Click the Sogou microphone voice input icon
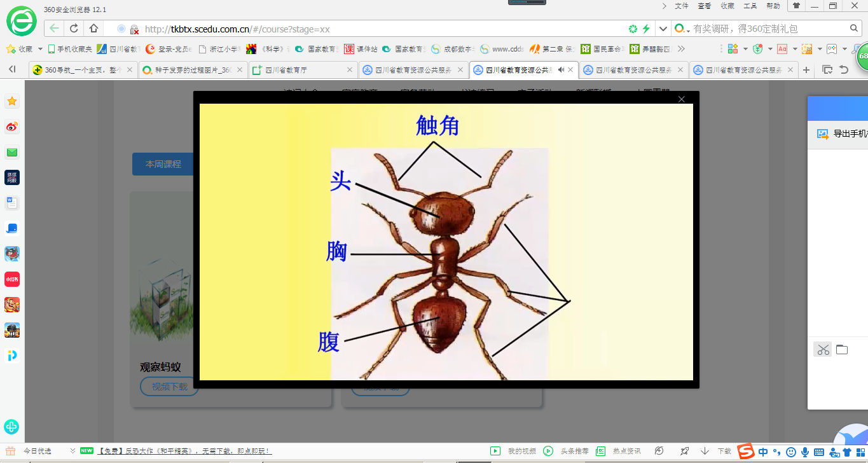The height and width of the screenshot is (463, 868). click(x=805, y=452)
